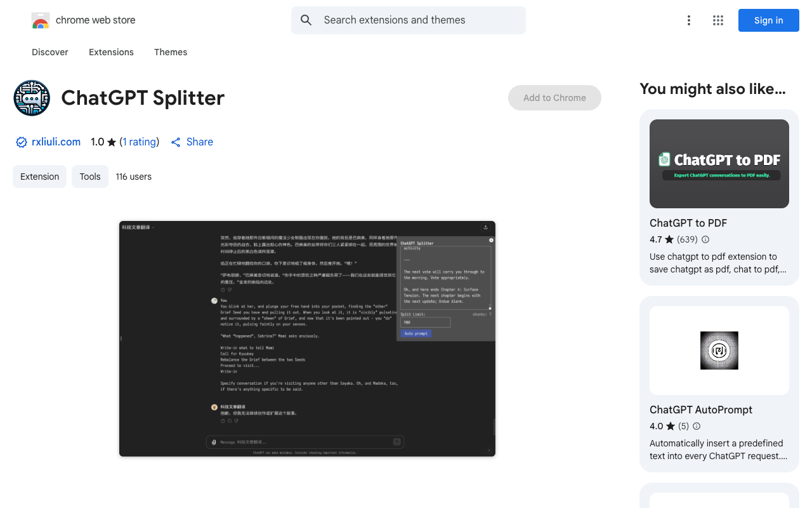
Task: Click the Sign in button
Action: point(769,20)
